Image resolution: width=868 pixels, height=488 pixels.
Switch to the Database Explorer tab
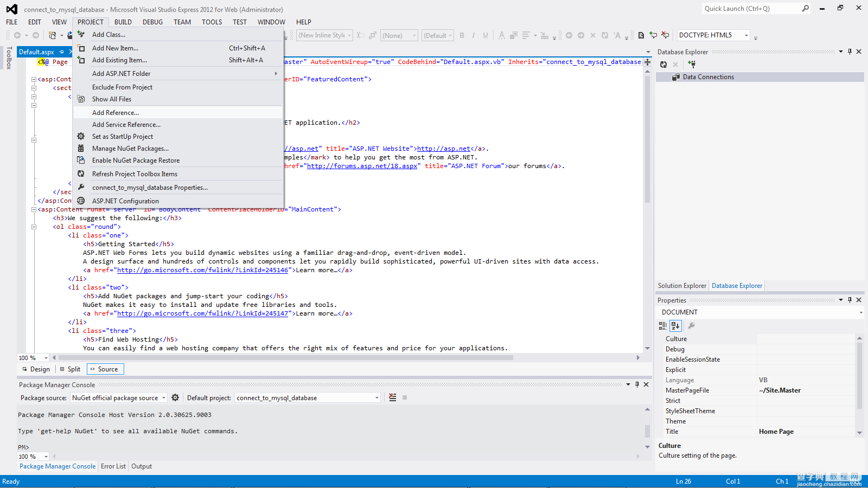pos(737,286)
